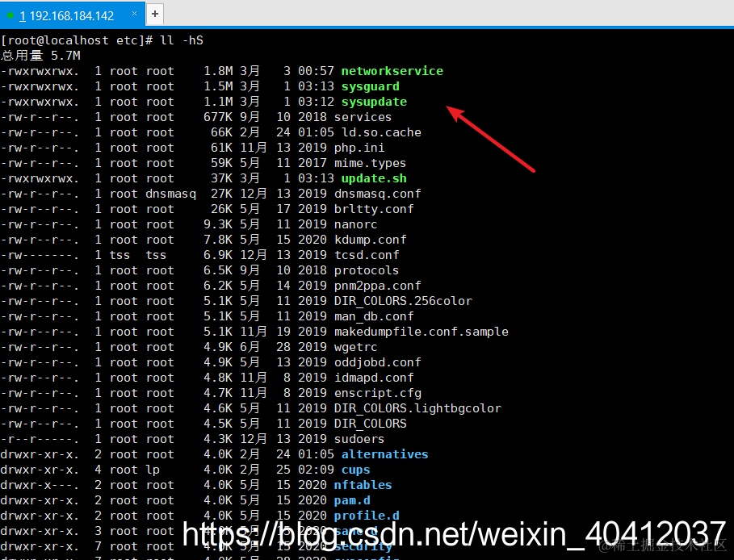The image size is (734, 560).
Task: Select the filename DIR_COLORS.256color
Action: tap(403, 301)
